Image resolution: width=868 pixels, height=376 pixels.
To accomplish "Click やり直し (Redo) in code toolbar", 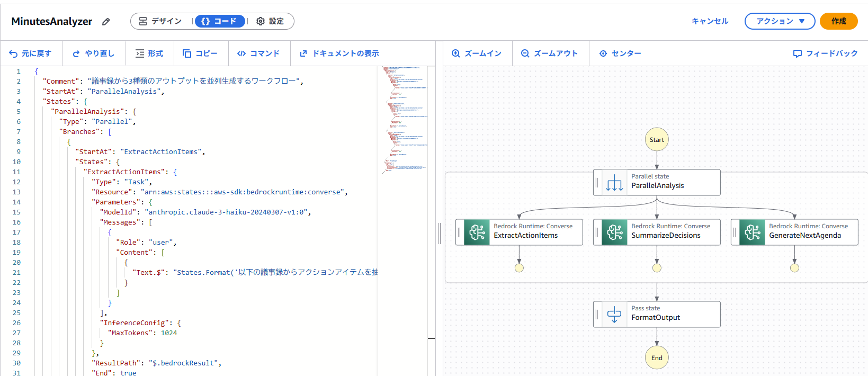I will (x=93, y=53).
